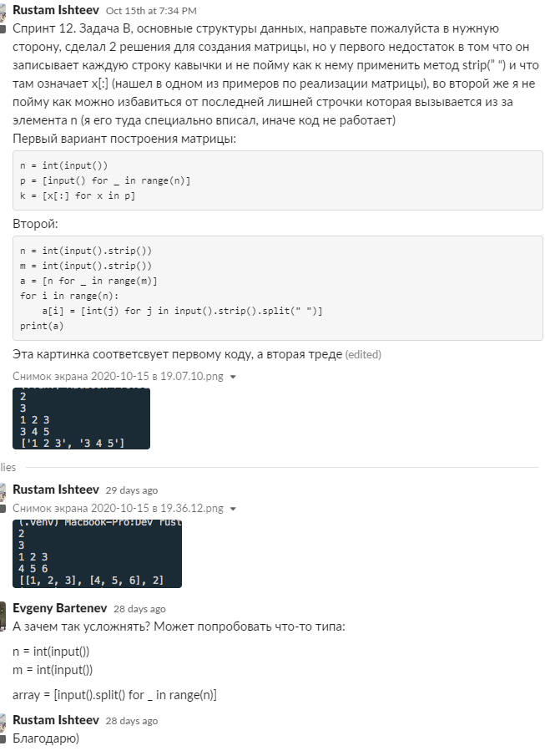Image resolution: width=545 pixels, height=756 pixels.
Task: Click the Снимок экрана 19.36.12.png file name
Action: (x=118, y=508)
